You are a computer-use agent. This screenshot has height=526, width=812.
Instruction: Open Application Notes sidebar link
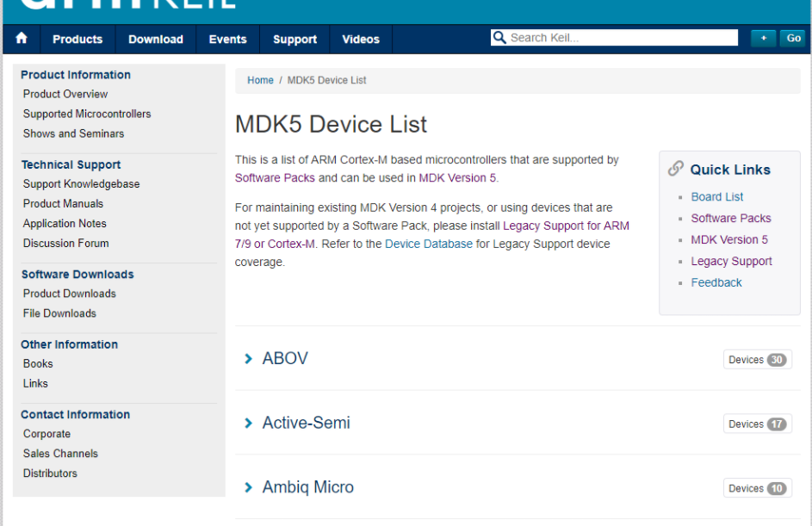tap(65, 223)
